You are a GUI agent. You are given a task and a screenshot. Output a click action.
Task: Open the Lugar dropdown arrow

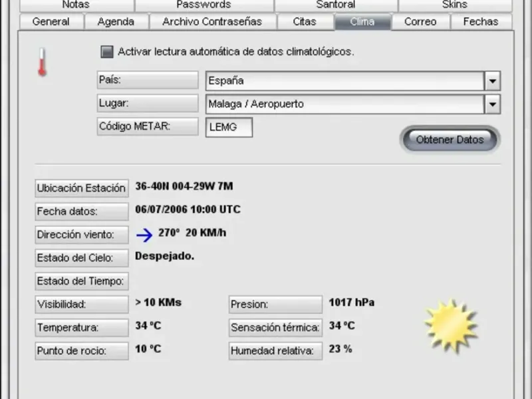coord(492,104)
